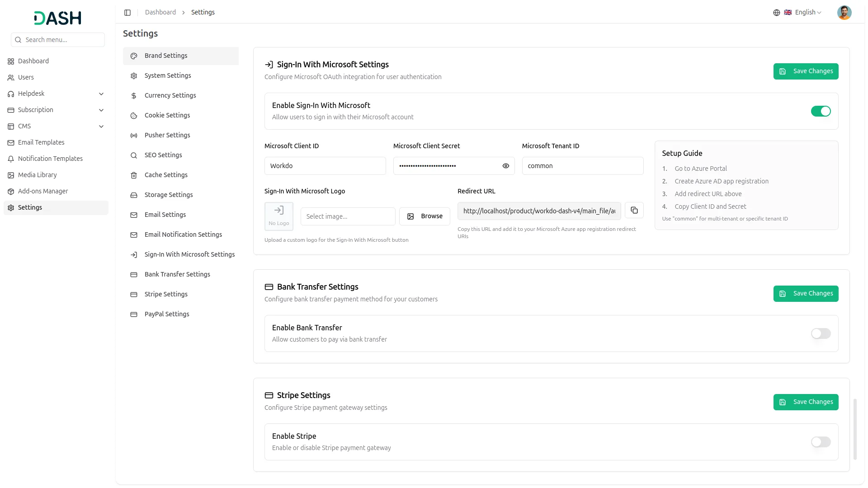Turn on the Enable Stripe toggle

tap(821, 442)
